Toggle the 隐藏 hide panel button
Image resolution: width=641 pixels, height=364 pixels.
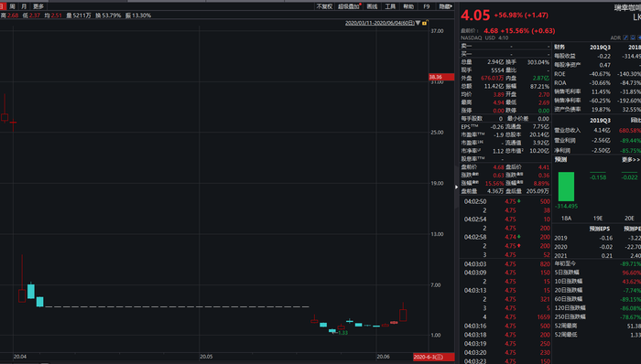point(445,6)
